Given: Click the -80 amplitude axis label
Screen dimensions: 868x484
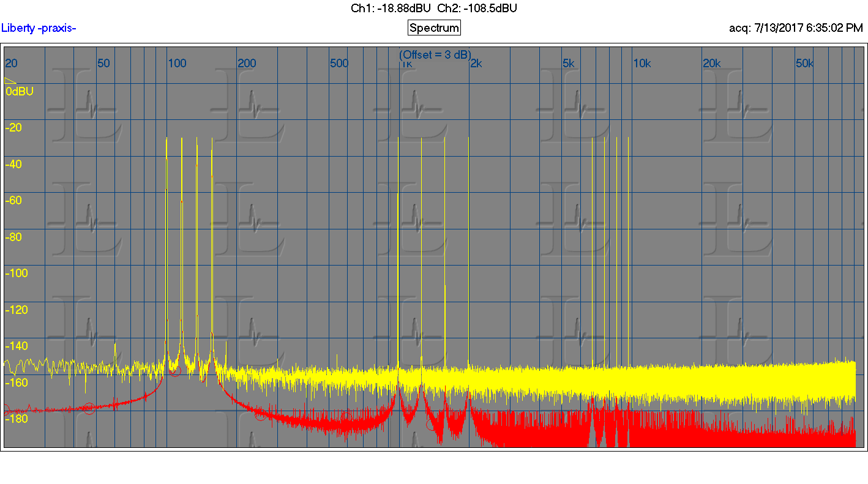Looking at the screenshot, I should 13,237.
